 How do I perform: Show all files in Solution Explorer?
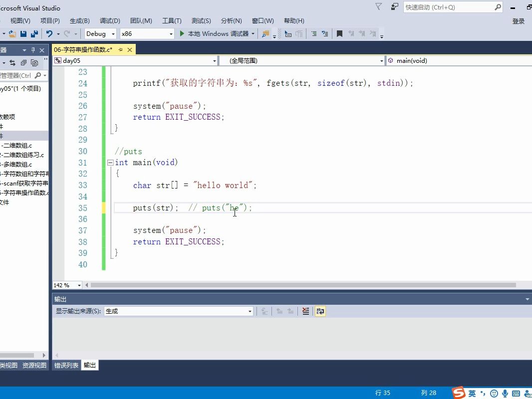pos(34,63)
